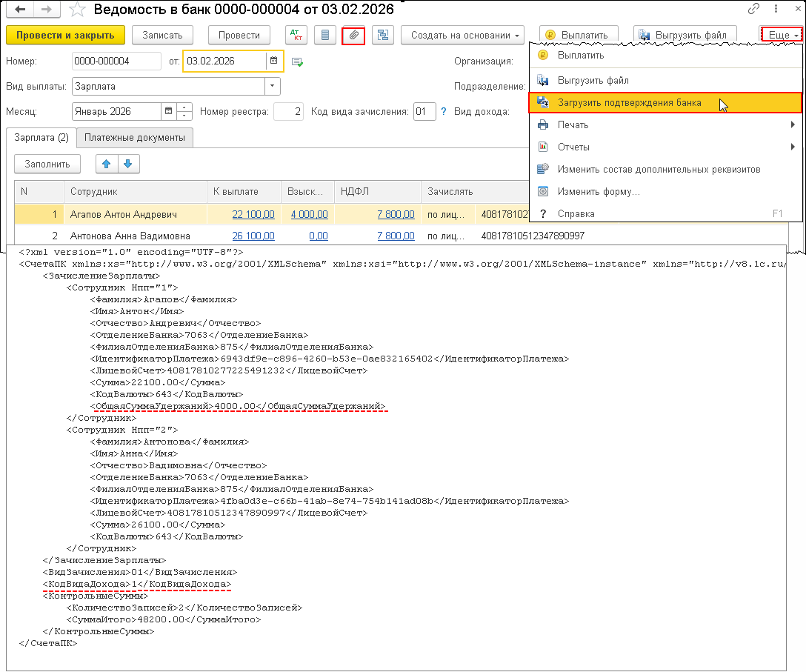Click the Номер реестра field
This screenshot has height=672, width=806.
click(x=288, y=111)
